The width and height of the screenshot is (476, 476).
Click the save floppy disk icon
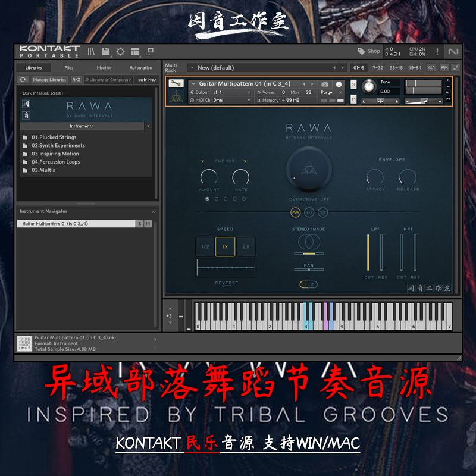pos(106,52)
